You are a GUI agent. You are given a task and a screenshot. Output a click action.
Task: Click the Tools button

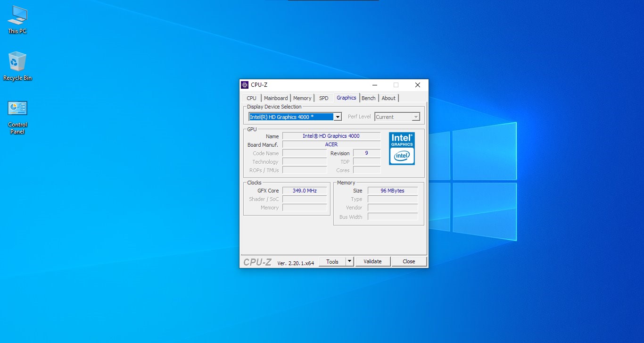click(x=332, y=261)
